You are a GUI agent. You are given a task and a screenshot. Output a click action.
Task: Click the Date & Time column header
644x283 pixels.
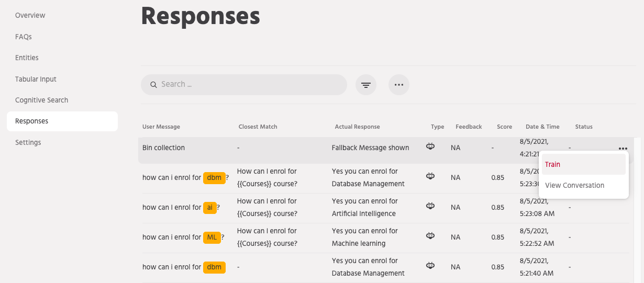point(542,127)
